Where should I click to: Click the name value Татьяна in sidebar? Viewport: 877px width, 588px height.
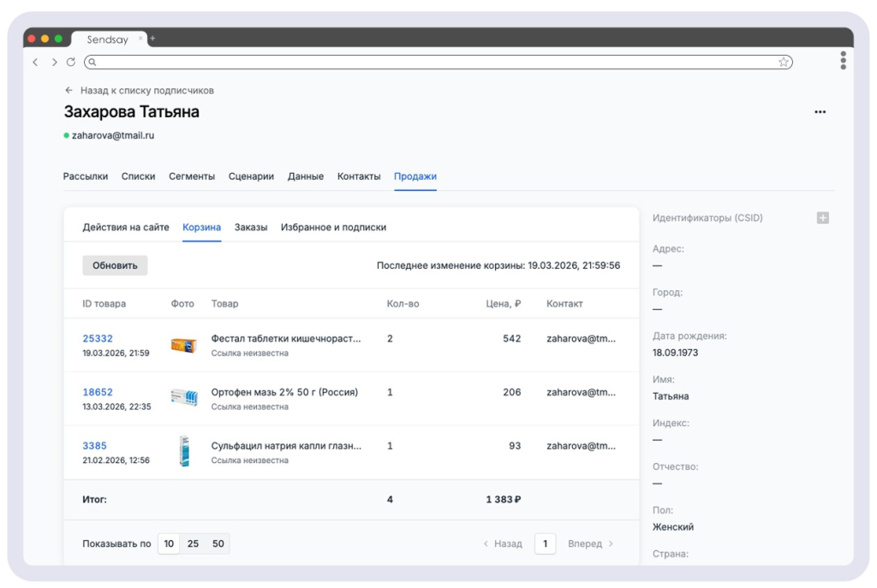pos(671,396)
